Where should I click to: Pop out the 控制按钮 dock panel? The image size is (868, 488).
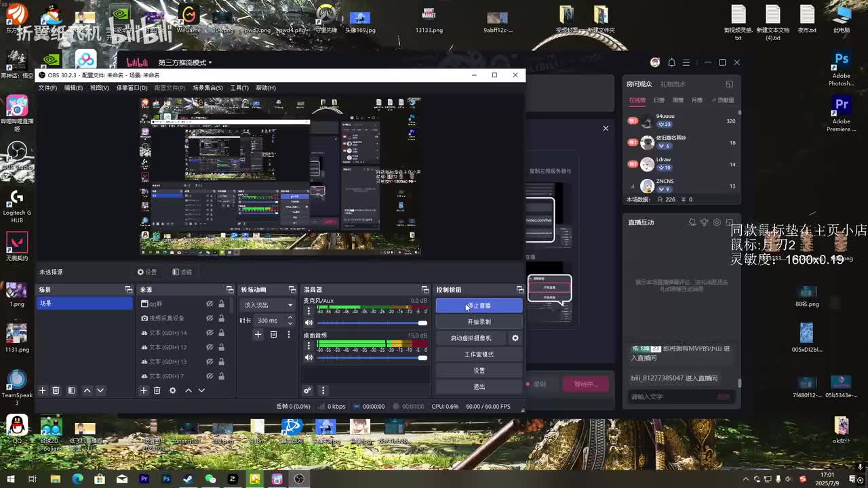[x=520, y=289]
